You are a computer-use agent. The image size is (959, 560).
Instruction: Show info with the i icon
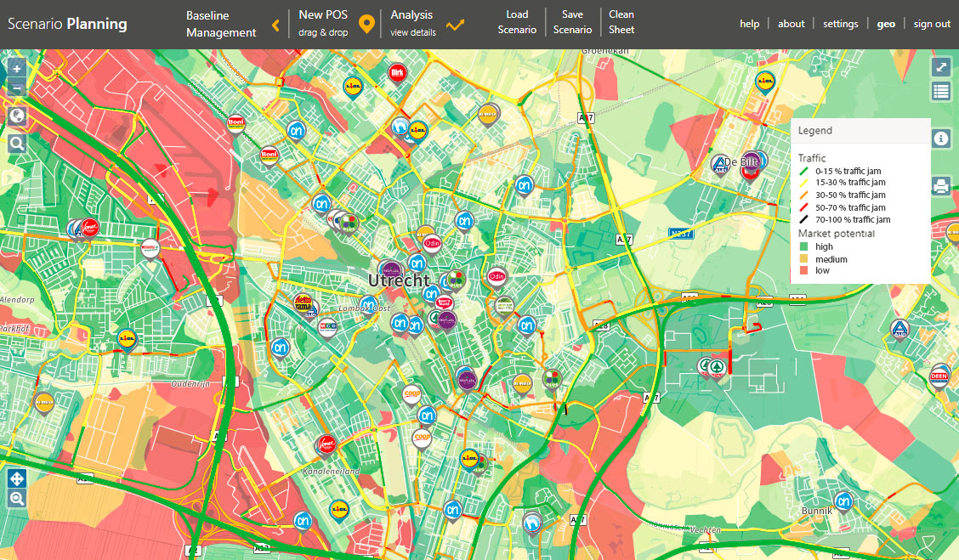click(940, 139)
